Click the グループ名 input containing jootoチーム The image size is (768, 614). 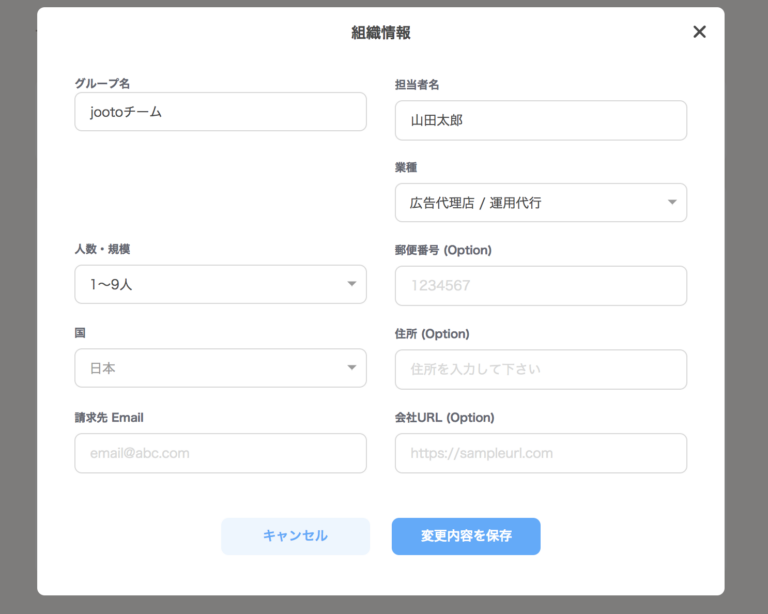click(x=220, y=112)
